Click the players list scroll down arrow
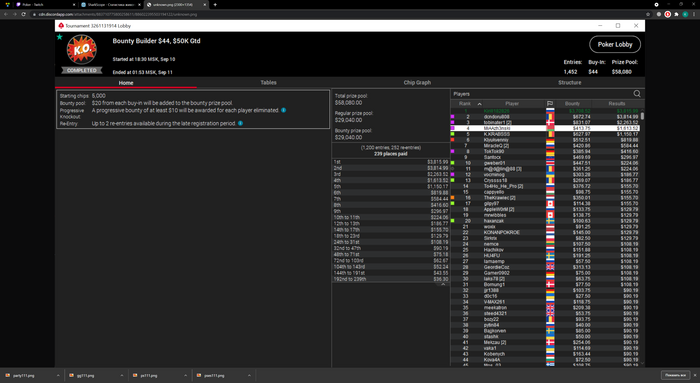This screenshot has width=700, height=383. pyautogui.click(x=642, y=363)
